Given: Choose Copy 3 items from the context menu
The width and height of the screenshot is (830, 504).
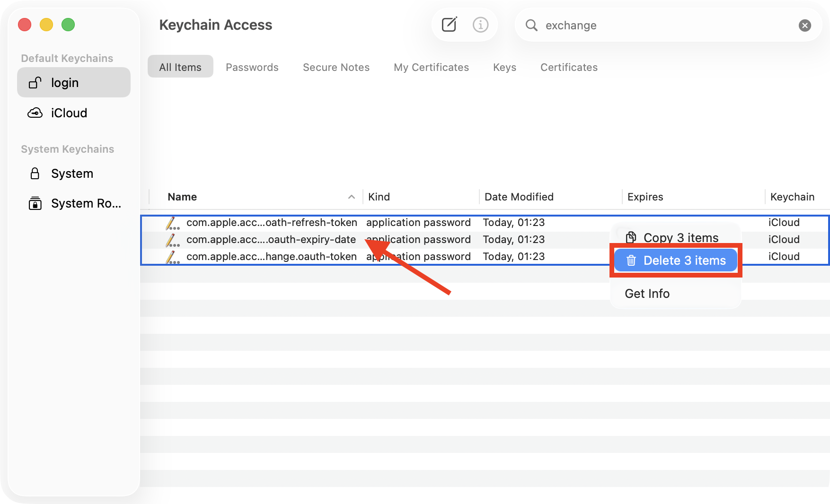Looking at the screenshot, I should tap(681, 237).
